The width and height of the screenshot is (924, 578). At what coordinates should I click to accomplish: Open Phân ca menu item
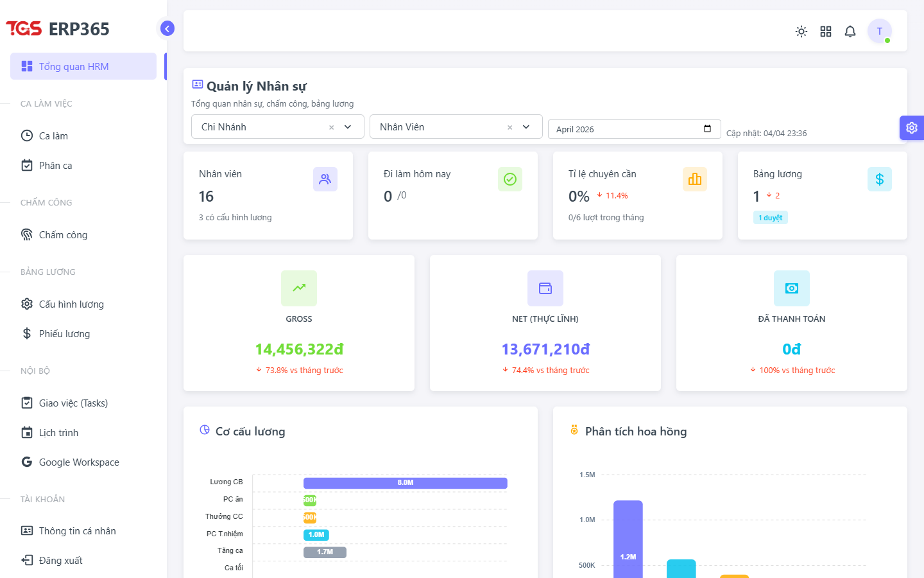(x=83, y=165)
